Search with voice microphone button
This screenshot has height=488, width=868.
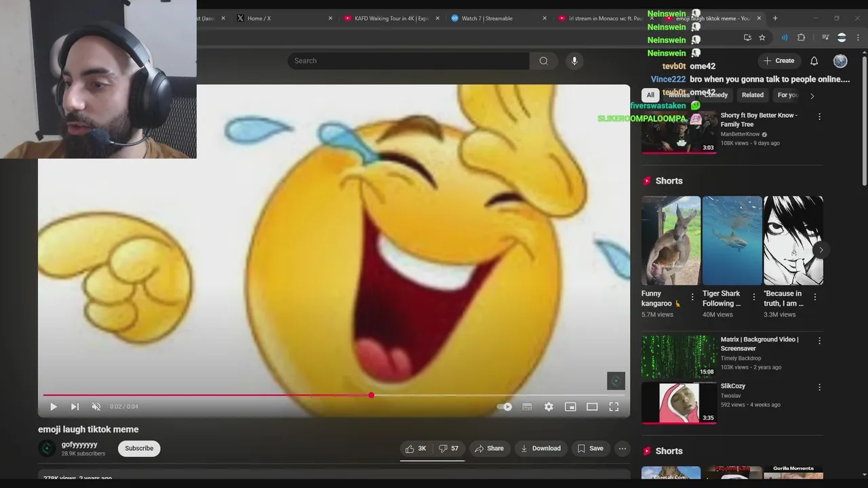click(574, 61)
